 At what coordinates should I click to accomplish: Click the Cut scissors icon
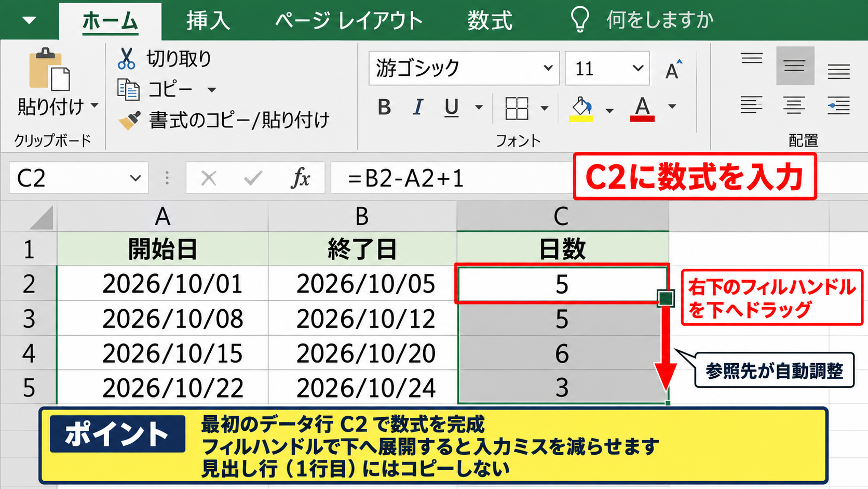tap(126, 59)
